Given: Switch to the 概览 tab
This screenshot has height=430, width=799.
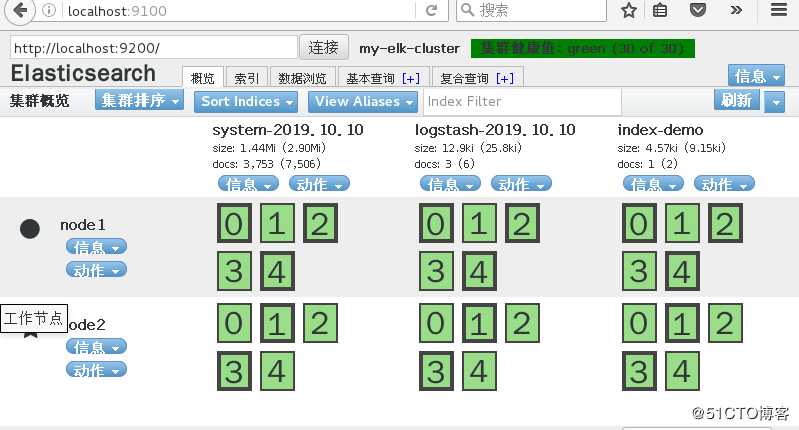Looking at the screenshot, I should [202, 77].
